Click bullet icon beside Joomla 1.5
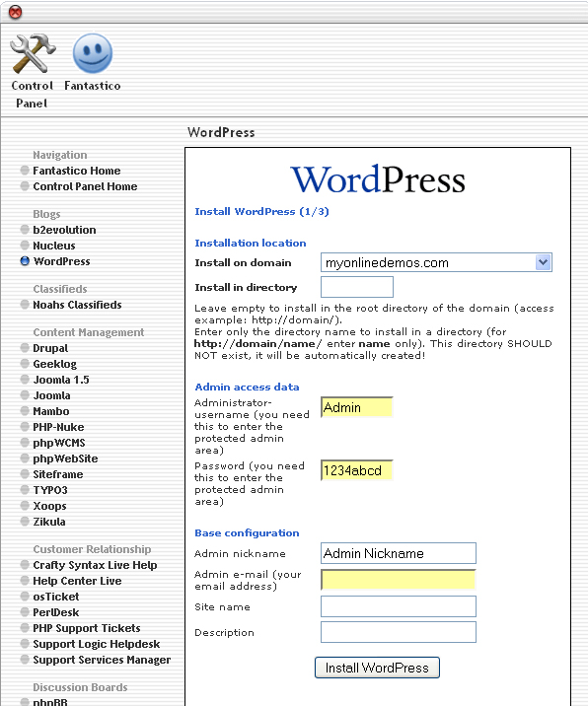Image resolution: width=588 pixels, height=706 pixels. (x=25, y=379)
